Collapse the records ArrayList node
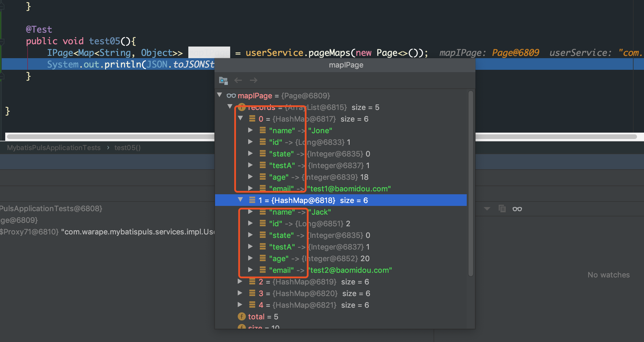Viewport: 644px width, 342px height. click(x=230, y=107)
